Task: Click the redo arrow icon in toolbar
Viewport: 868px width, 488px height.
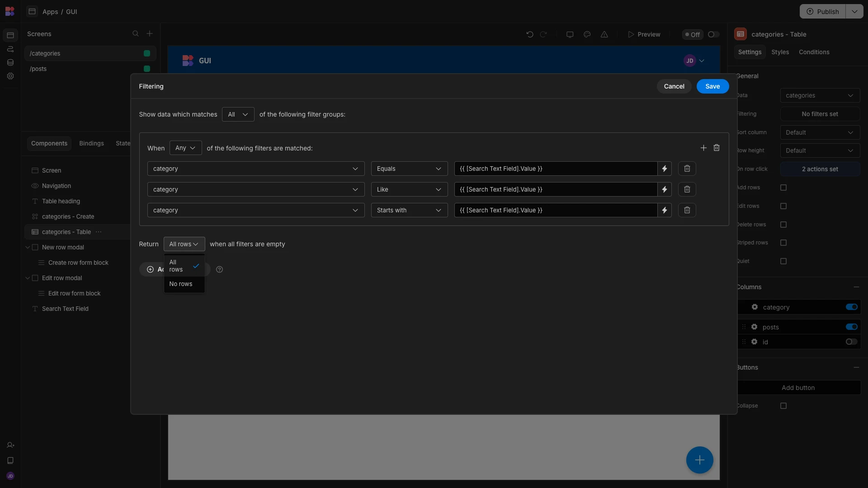Action: pyautogui.click(x=543, y=34)
